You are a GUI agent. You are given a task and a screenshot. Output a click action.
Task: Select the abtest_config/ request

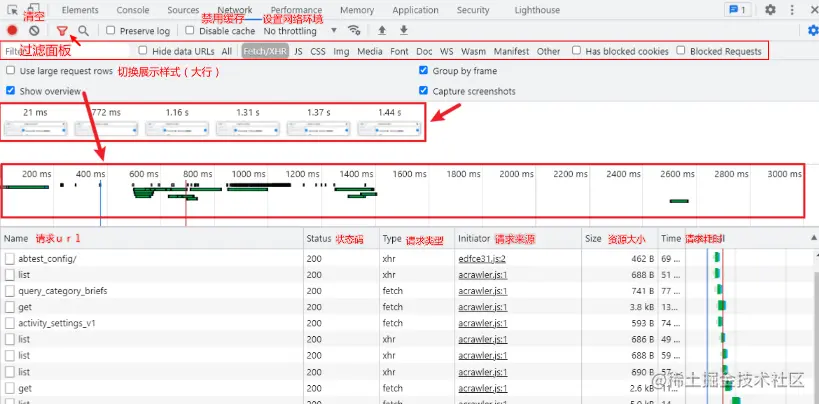pyautogui.click(x=48, y=259)
